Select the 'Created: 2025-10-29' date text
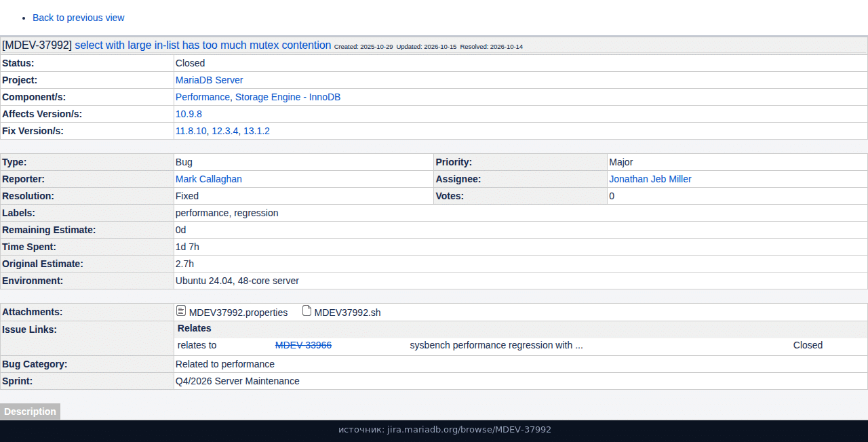Screen dimensions: 868x442 (363, 47)
